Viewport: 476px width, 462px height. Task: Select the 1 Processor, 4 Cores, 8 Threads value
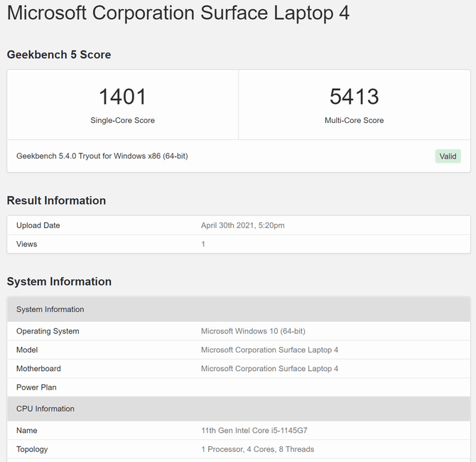click(258, 449)
